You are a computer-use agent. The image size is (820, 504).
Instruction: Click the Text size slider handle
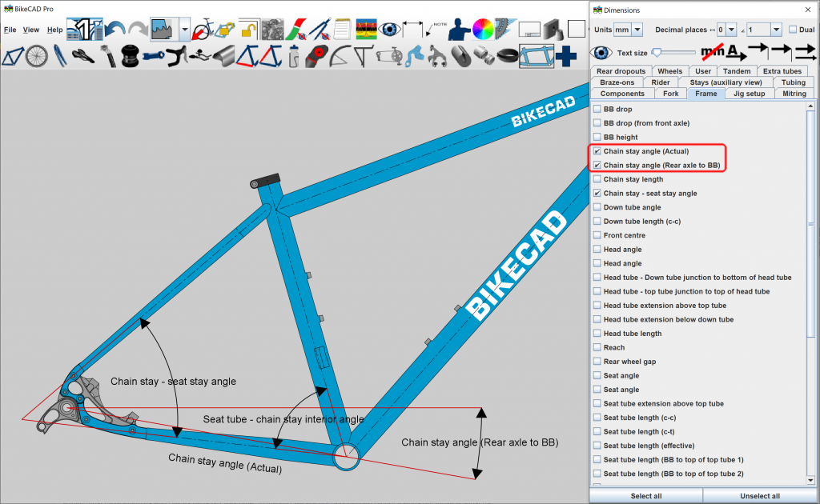point(657,53)
